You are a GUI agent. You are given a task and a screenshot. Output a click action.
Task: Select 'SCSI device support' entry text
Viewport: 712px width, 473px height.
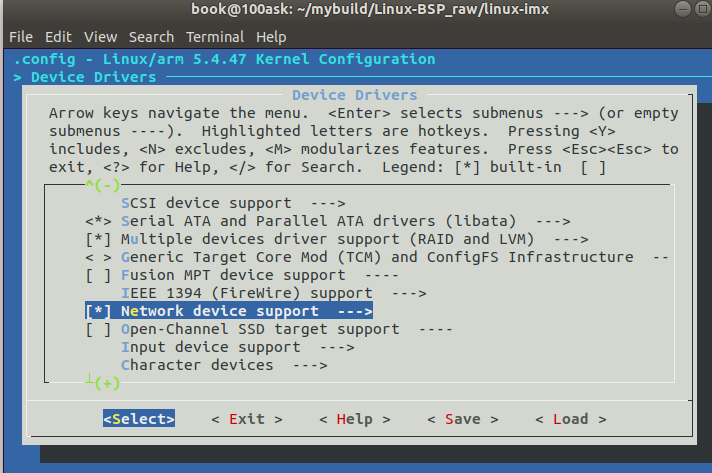pyautogui.click(x=206, y=203)
